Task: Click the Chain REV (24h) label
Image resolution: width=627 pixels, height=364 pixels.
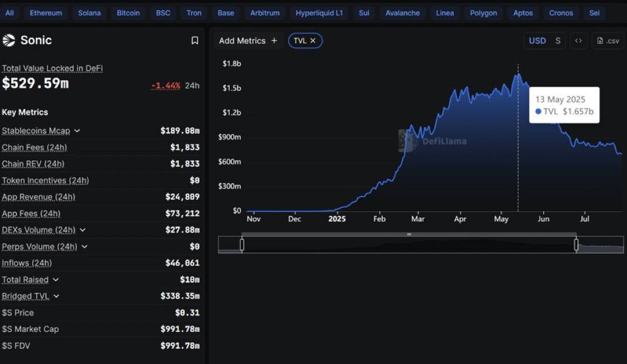Action: click(x=33, y=164)
